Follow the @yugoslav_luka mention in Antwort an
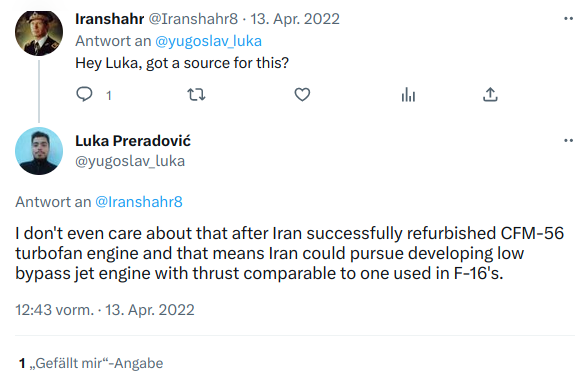 click(x=208, y=41)
